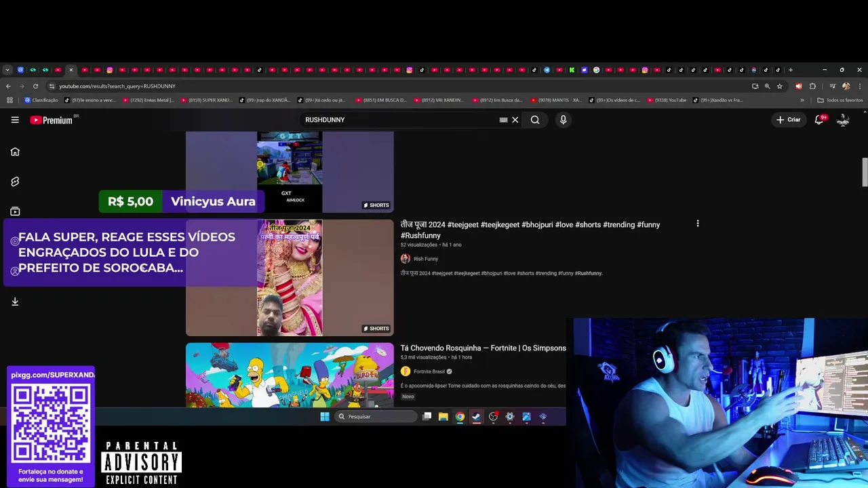Switch to the Telegram tab
The width and height of the screenshot is (868, 488).
(547, 70)
